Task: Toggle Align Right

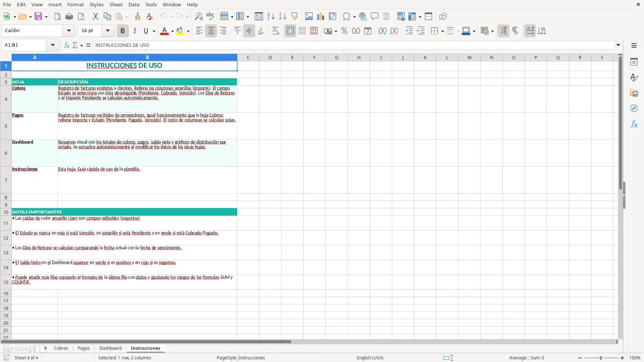Action: (x=223, y=31)
